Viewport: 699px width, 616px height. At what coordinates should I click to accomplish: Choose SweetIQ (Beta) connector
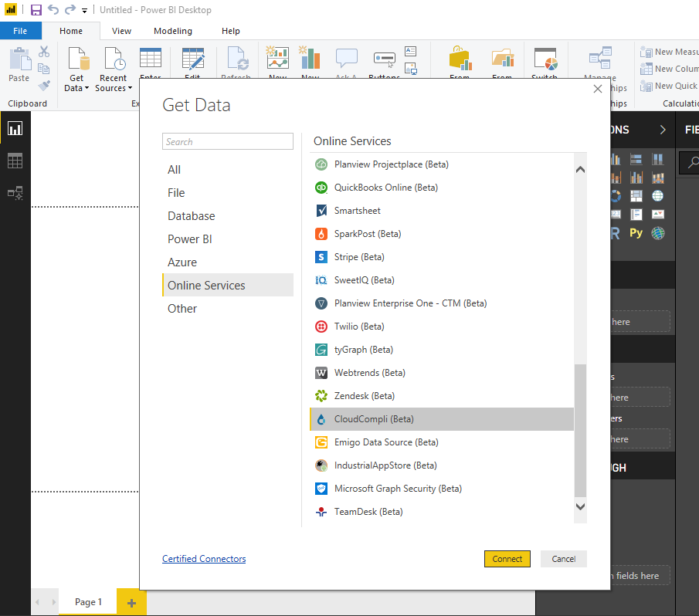[x=442, y=280]
